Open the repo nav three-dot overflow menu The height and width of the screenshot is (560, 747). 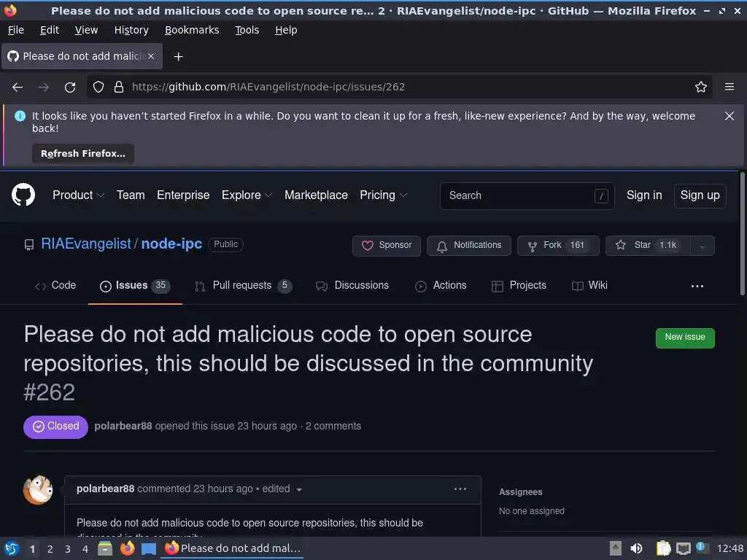pos(697,286)
